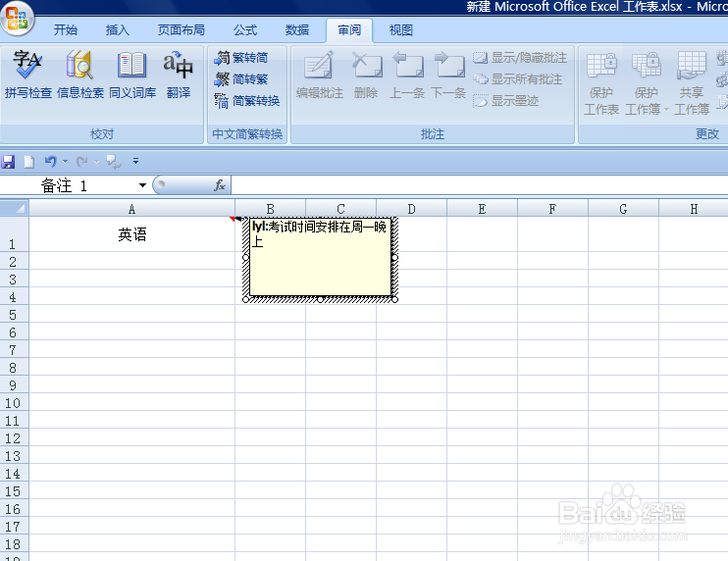Screen dimensions: 728x561
Task: Select column A header
Action: coord(131,209)
